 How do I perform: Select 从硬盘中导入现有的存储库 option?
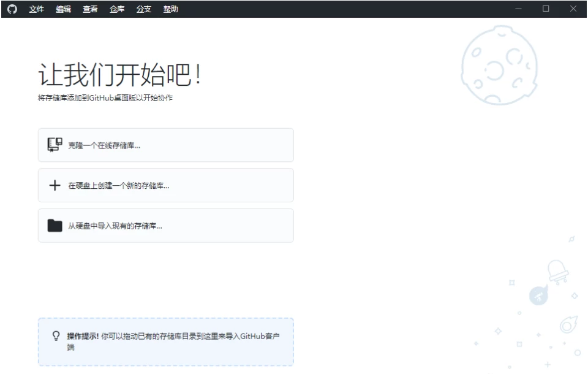coord(165,225)
